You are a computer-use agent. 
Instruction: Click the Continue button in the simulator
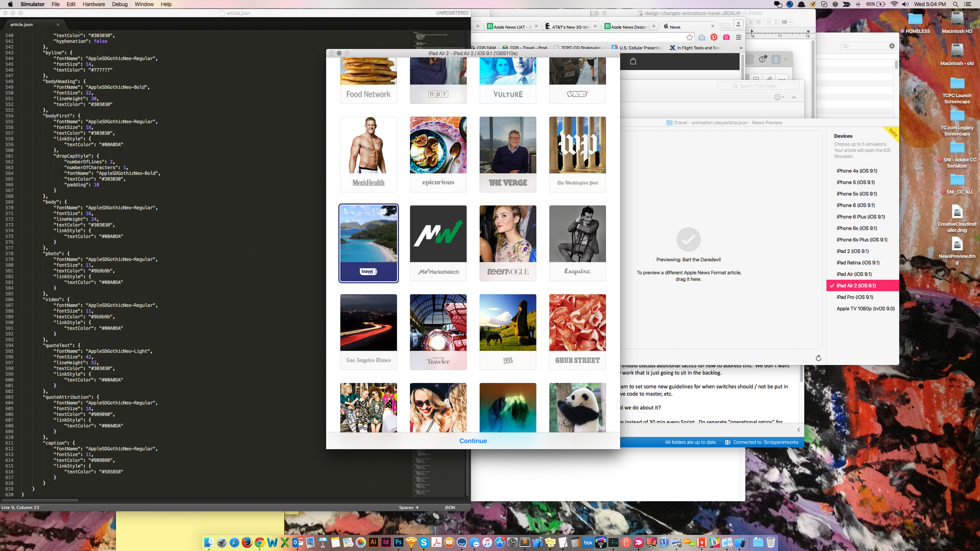tap(473, 441)
